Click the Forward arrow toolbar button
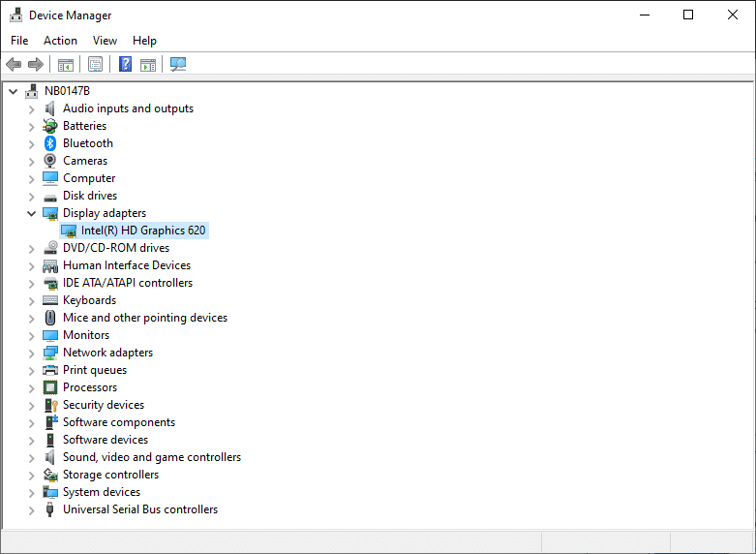Screen dimensions: 756x554 tap(36, 65)
